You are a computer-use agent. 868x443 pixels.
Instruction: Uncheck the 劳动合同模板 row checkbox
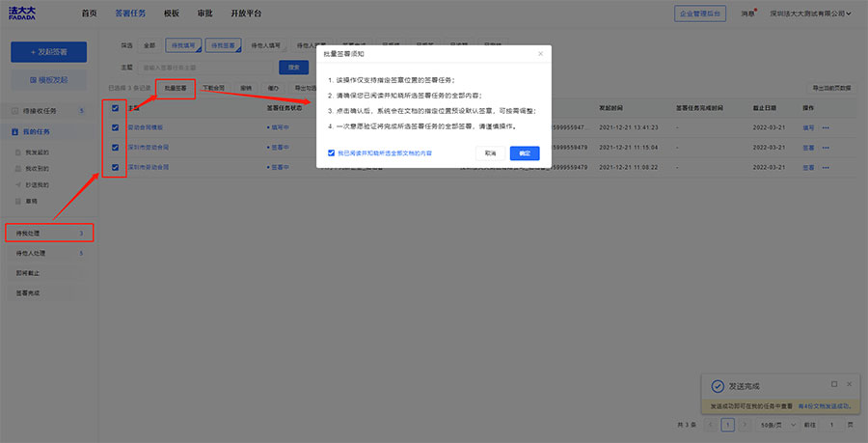coord(115,127)
